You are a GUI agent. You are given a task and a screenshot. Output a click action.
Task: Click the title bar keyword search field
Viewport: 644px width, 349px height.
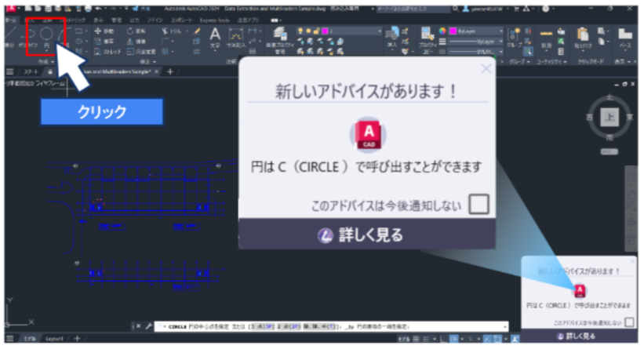413,9
